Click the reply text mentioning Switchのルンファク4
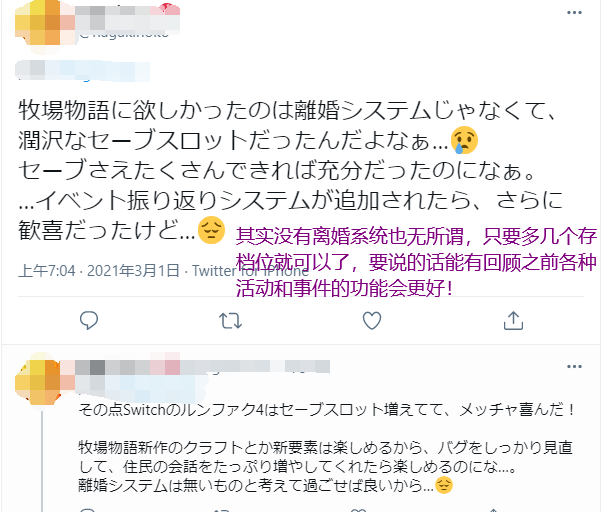613x512 pixels. (327, 410)
